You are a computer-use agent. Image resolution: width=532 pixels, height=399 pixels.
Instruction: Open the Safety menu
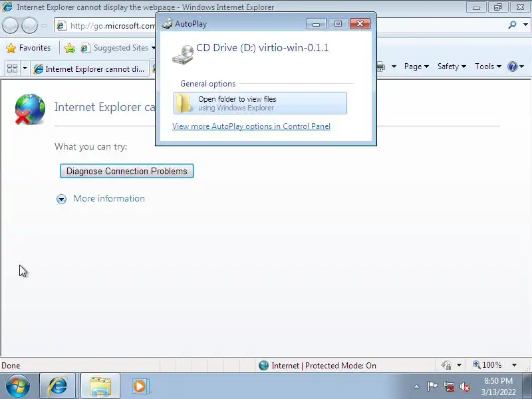(452, 66)
